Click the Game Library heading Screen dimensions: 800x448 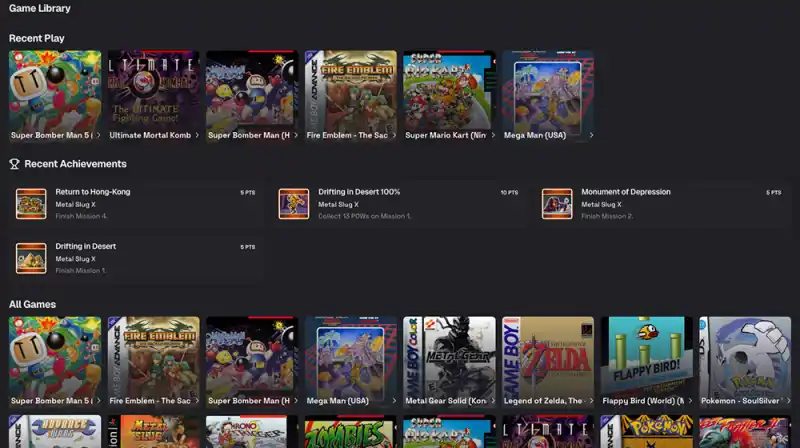point(40,9)
